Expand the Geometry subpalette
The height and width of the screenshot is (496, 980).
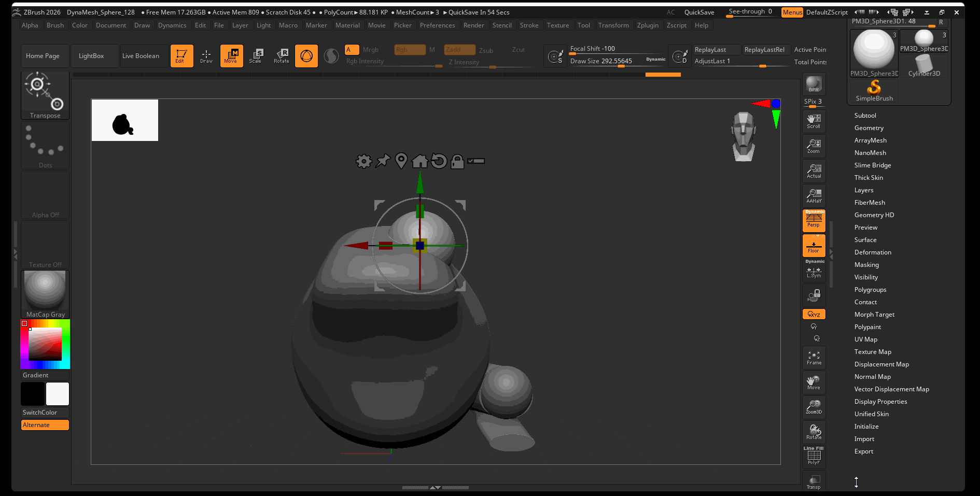(869, 128)
